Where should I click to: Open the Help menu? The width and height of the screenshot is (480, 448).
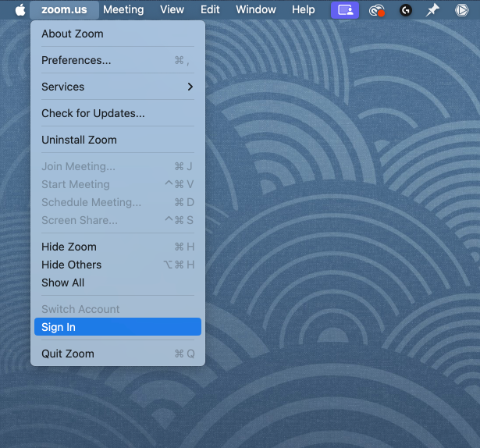coord(303,10)
